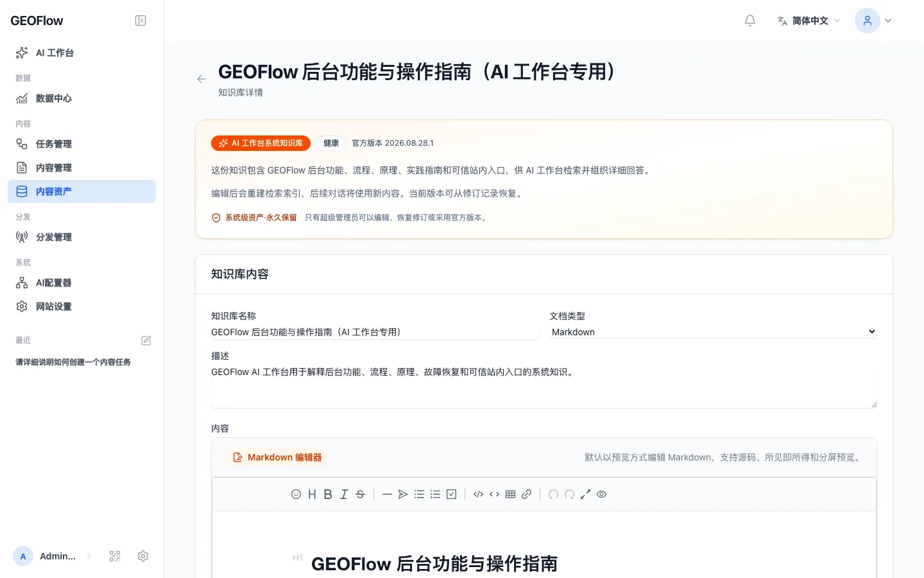Click the 描述 textarea

point(544,387)
